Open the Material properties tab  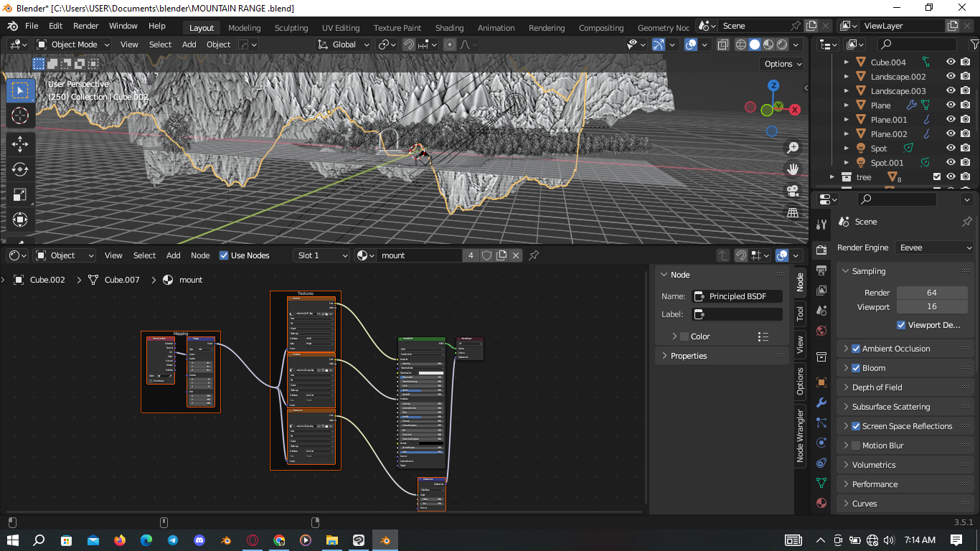pyautogui.click(x=821, y=503)
